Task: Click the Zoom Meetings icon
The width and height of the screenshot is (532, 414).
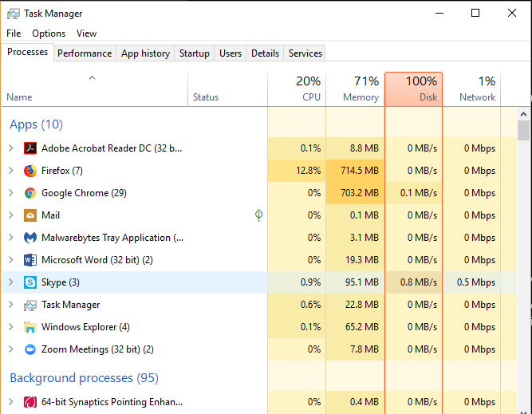Action: pyautogui.click(x=30, y=349)
